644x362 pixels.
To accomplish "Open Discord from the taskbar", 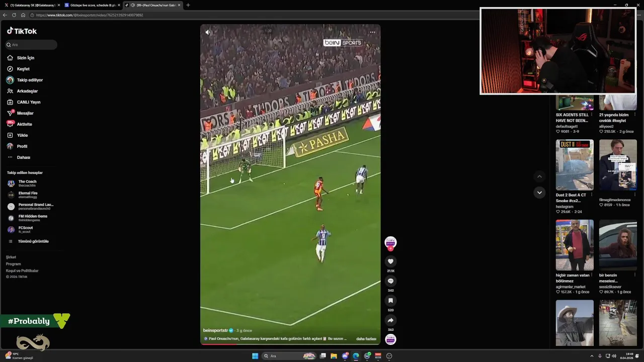I will tap(345, 356).
